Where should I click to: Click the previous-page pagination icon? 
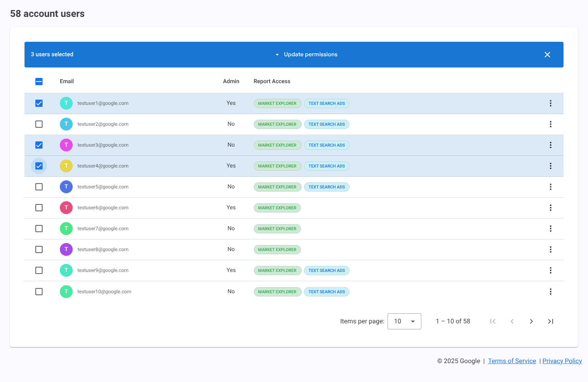[x=512, y=321]
